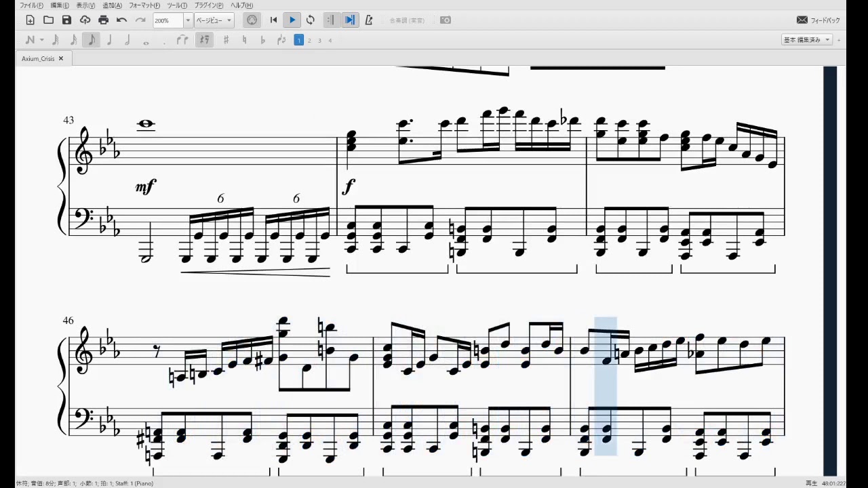This screenshot has width=868, height=488.
Task: Toggle the metronome icon
Action: [368, 20]
